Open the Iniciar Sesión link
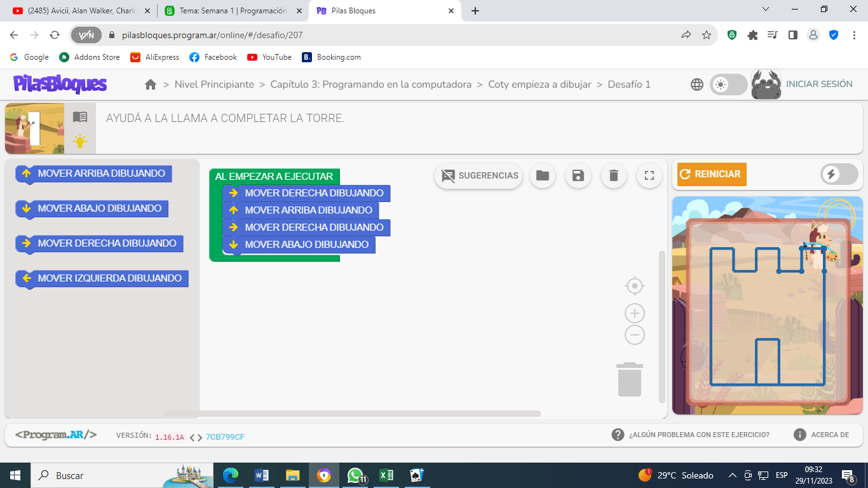This screenshot has width=868, height=488. [819, 83]
